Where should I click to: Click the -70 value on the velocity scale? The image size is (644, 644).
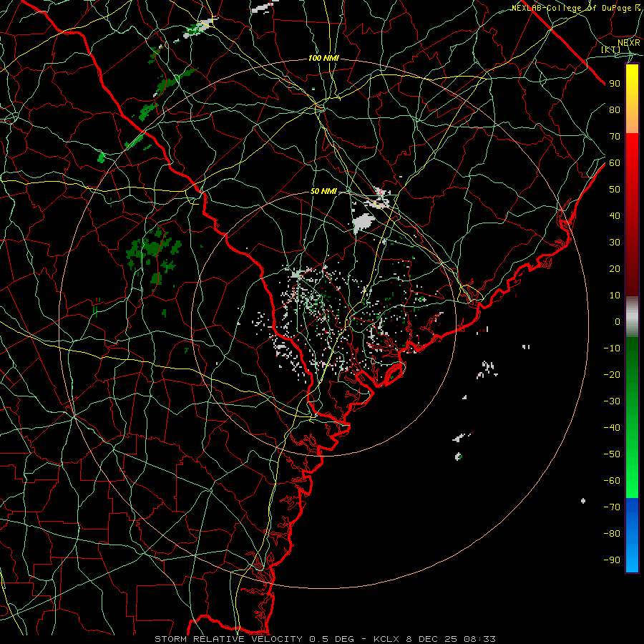pos(612,507)
